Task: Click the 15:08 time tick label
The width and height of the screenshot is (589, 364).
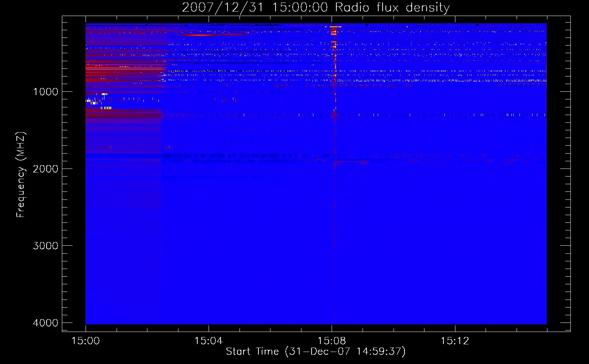Action: (332, 341)
